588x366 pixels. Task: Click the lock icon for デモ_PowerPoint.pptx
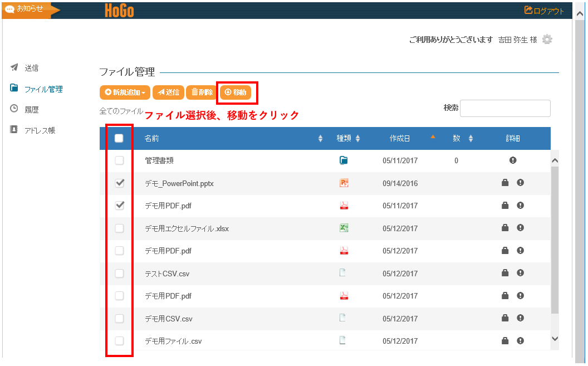[x=505, y=183]
